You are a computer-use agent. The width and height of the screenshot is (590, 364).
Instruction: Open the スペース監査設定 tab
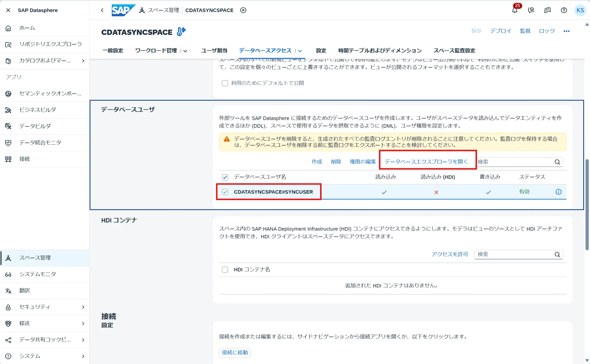[x=454, y=51]
